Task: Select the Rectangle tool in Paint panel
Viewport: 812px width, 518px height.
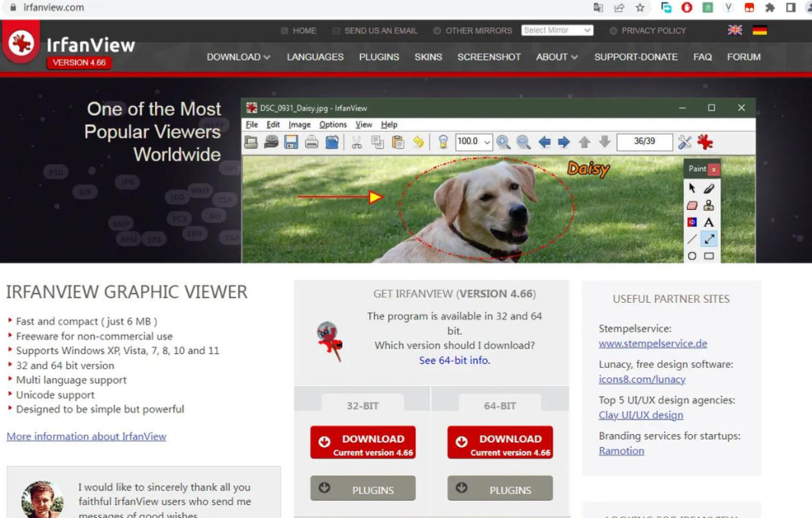Action: coord(709,256)
